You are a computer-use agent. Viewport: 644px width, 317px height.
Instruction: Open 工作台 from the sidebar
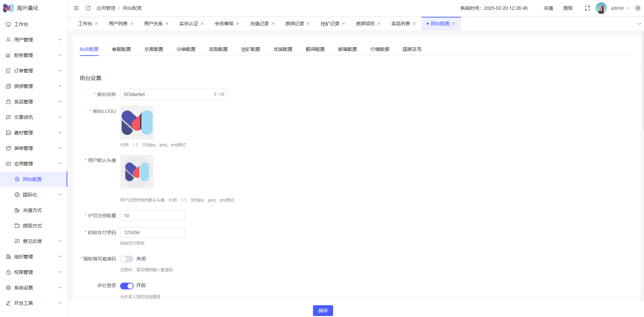[21, 24]
